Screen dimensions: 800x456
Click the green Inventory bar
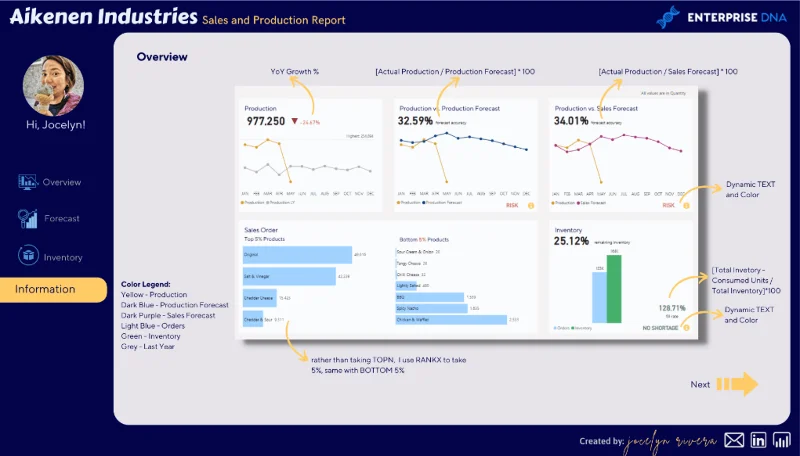[x=614, y=289]
